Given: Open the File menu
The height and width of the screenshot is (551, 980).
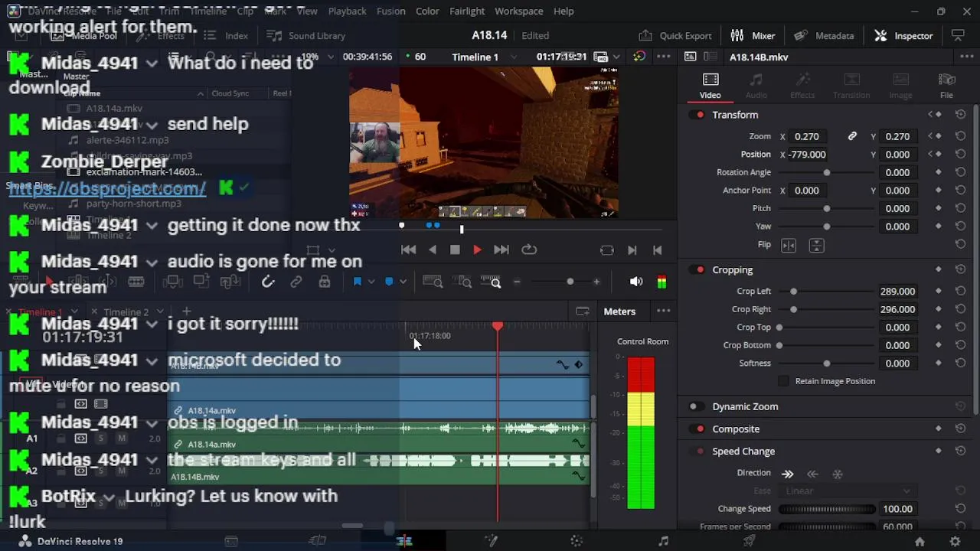Looking at the screenshot, I should click(114, 11).
